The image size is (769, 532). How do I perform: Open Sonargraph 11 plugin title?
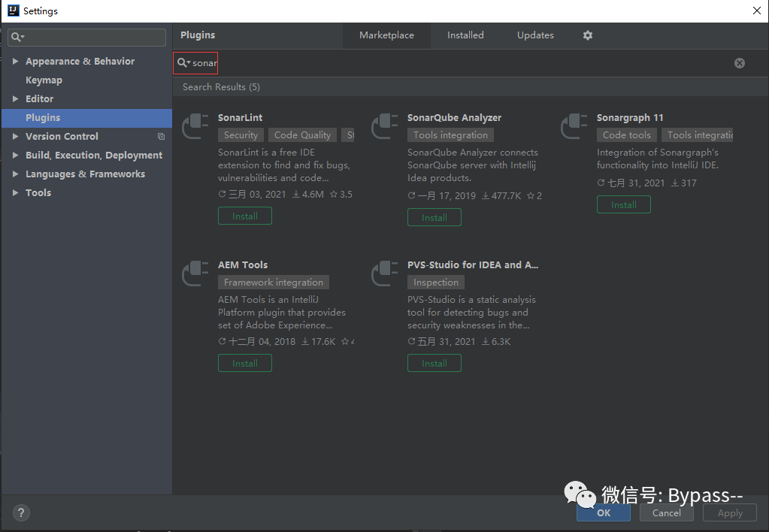point(630,118)
